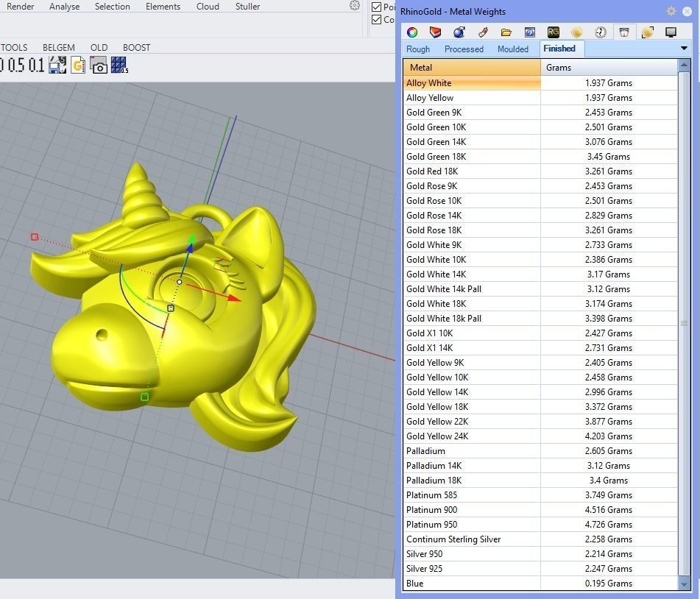
Task: Click the blue grid 0.5 icon
Action: click(x=119, y=65)
